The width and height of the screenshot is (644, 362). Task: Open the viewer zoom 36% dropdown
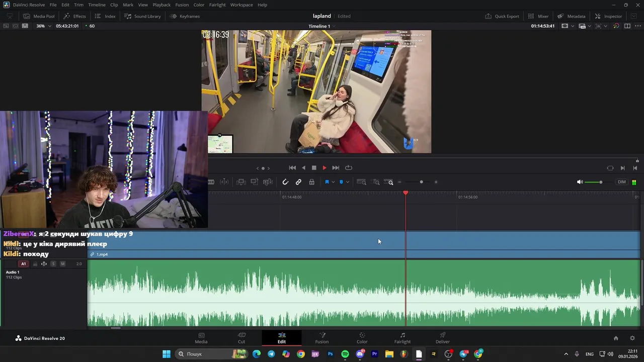44,26
